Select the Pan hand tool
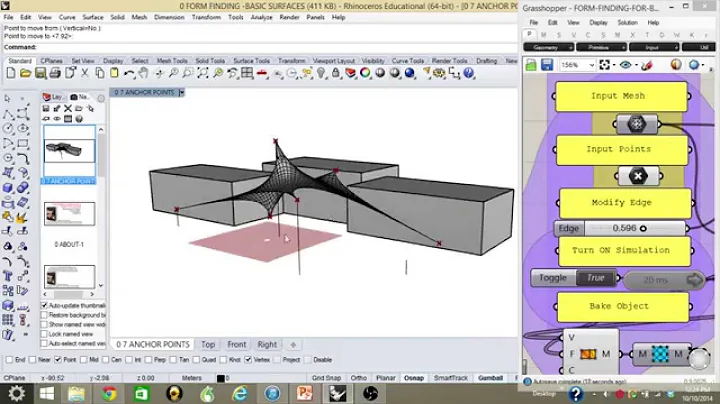Screen dimensions: 720x404 point(144,73)
